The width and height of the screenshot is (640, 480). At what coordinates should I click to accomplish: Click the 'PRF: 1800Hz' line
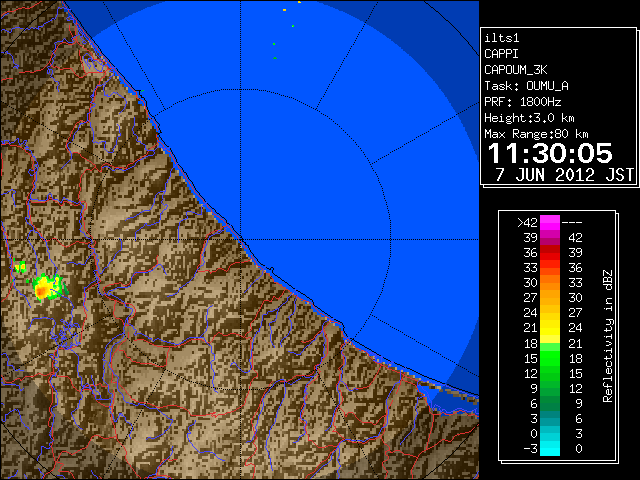(522, 102)
